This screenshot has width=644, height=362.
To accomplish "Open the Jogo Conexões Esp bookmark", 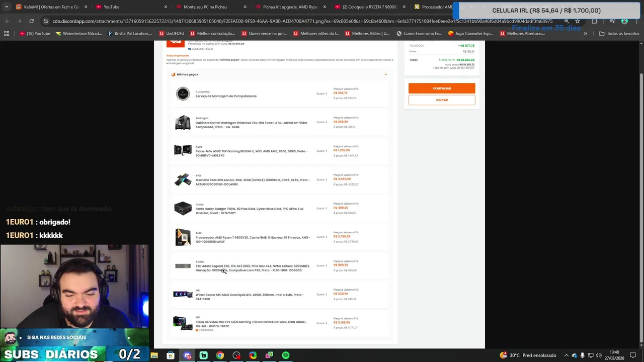I will [x=470, y=34].
